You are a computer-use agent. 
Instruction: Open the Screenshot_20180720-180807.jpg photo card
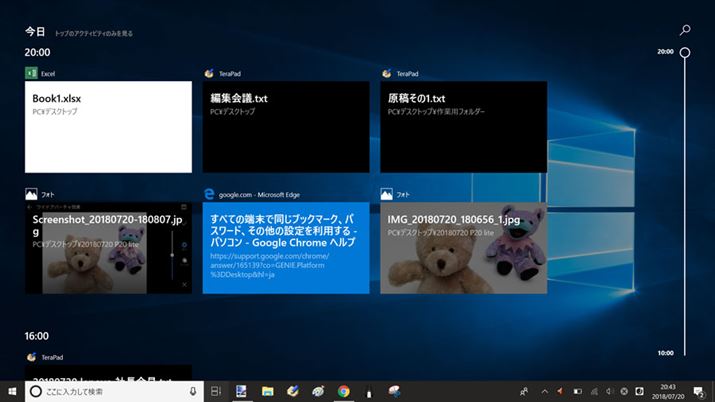pos(108,248)
